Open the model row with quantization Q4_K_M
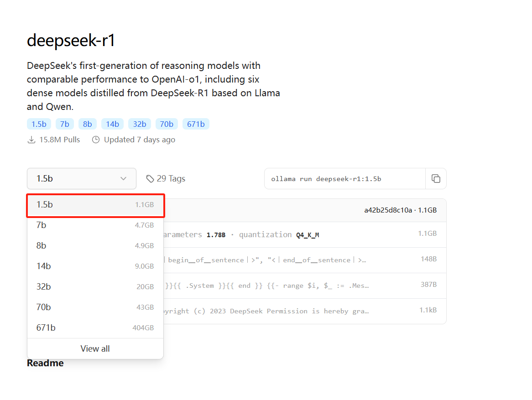 tap(305, 235)
